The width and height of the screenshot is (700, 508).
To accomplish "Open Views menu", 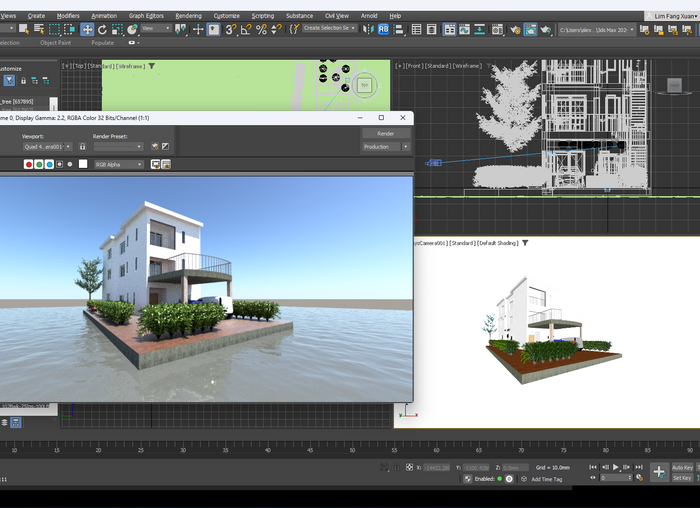I will click(x=8, y=16).
